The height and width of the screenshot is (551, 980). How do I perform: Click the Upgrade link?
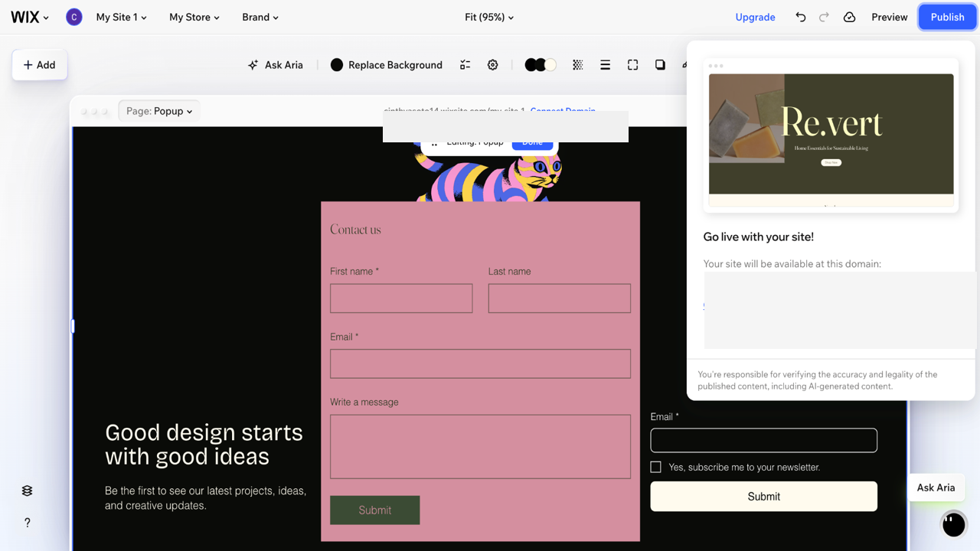tap(755, 17)
